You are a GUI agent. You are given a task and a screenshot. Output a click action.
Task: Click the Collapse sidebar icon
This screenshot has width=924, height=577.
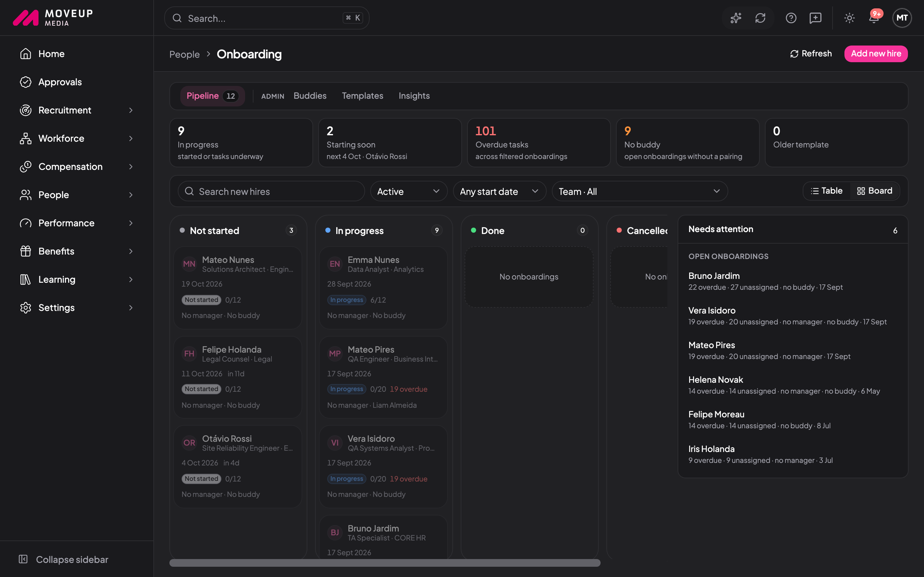(23, 559)
